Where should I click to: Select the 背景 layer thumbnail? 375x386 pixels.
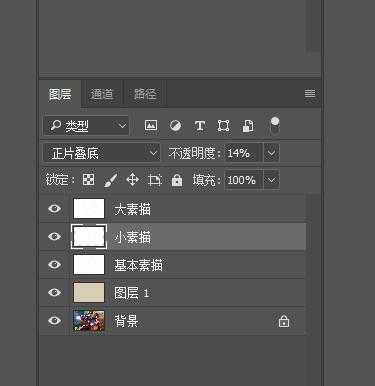(89, 321)
